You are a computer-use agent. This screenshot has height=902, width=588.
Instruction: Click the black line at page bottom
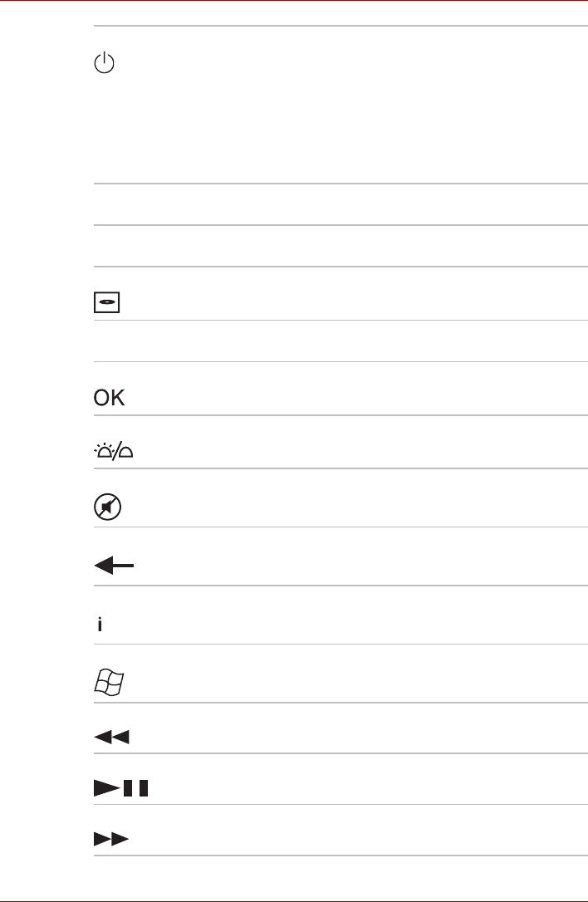[294, 901]
